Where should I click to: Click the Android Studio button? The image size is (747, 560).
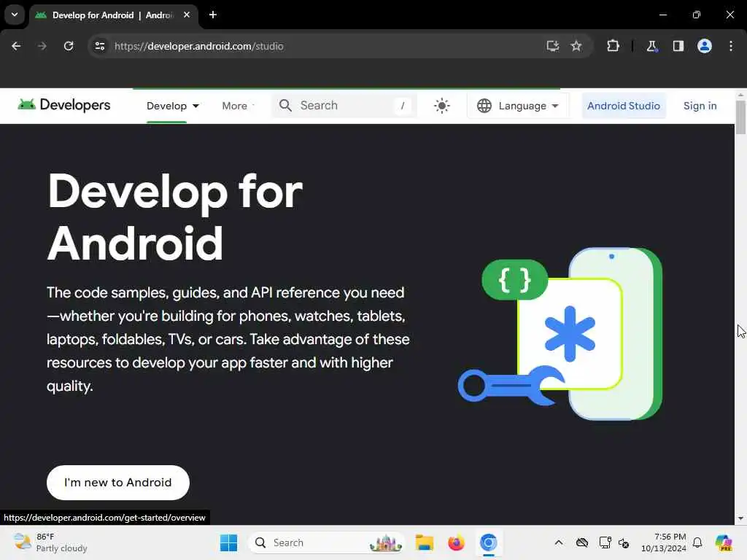(623, 106)
